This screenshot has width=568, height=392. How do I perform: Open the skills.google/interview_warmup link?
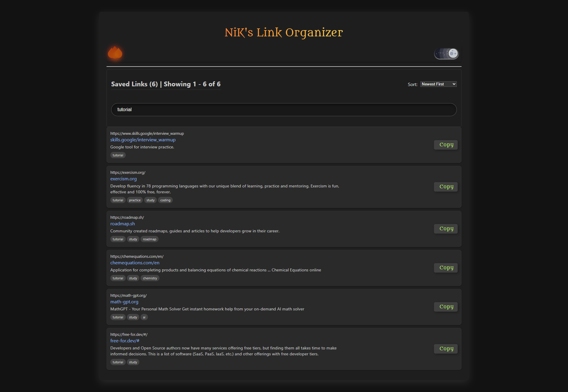143,140
